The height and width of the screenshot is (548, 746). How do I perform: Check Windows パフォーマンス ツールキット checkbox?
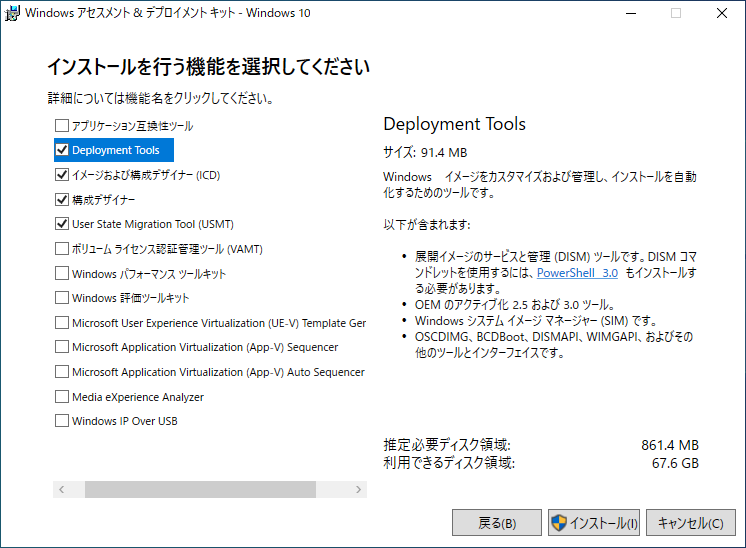click(x=62, y=273)
